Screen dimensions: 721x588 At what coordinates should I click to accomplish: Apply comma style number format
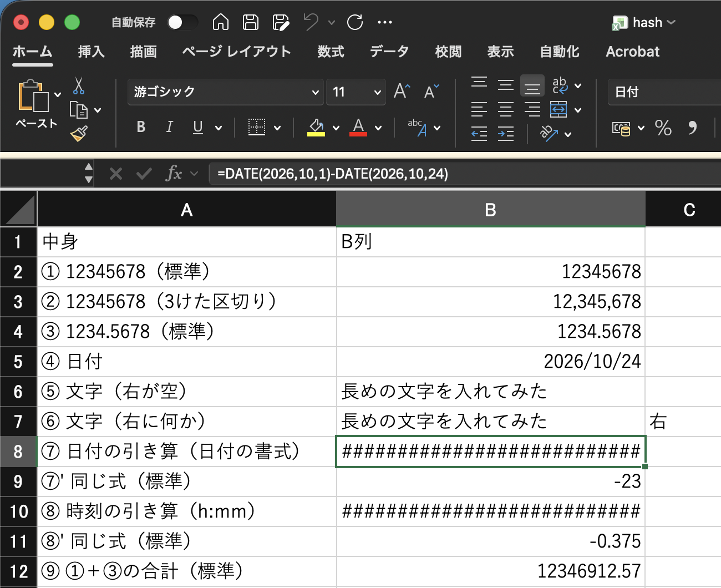(x=692, y=128)
